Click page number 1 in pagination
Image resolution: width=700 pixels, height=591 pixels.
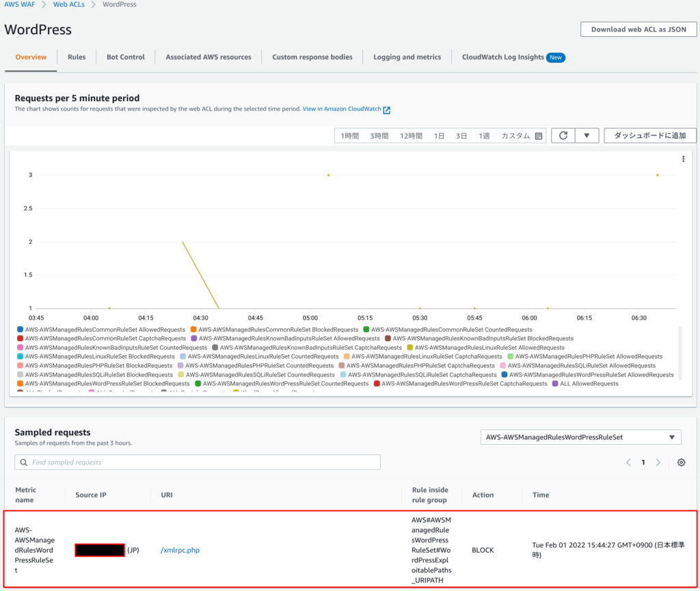[x=643, y=463]
